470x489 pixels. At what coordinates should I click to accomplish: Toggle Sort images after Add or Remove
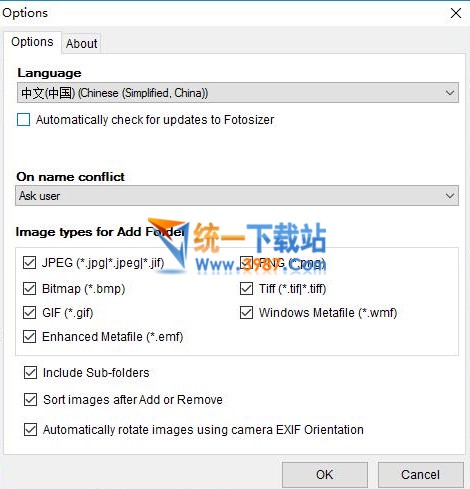(30, 399)
